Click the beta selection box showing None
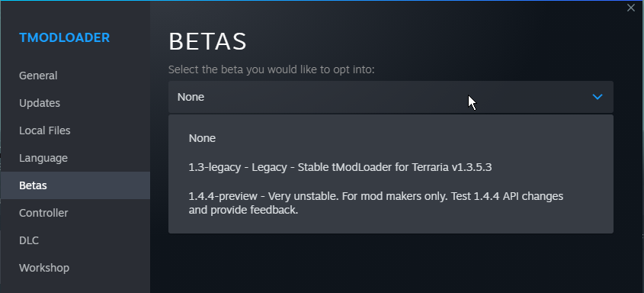The image size is (644, 293). tap(390, 97)
